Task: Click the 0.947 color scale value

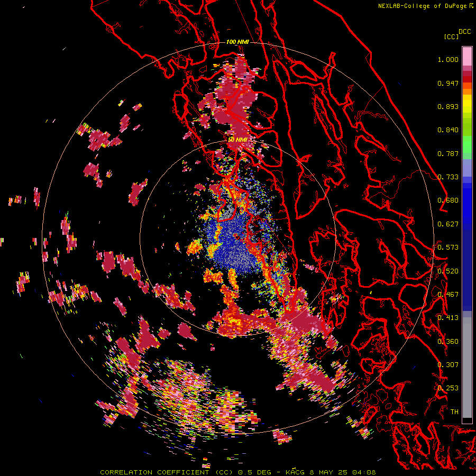Action: (x=448, y=83)
